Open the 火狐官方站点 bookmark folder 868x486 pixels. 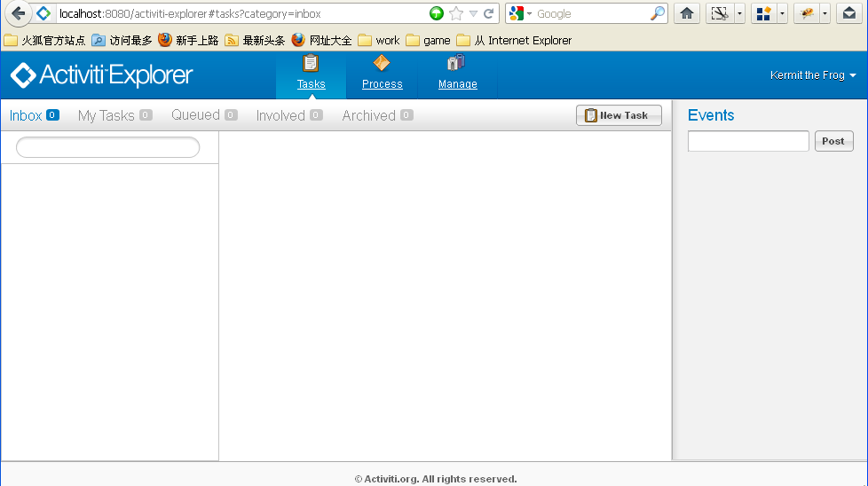pos(45,41)
